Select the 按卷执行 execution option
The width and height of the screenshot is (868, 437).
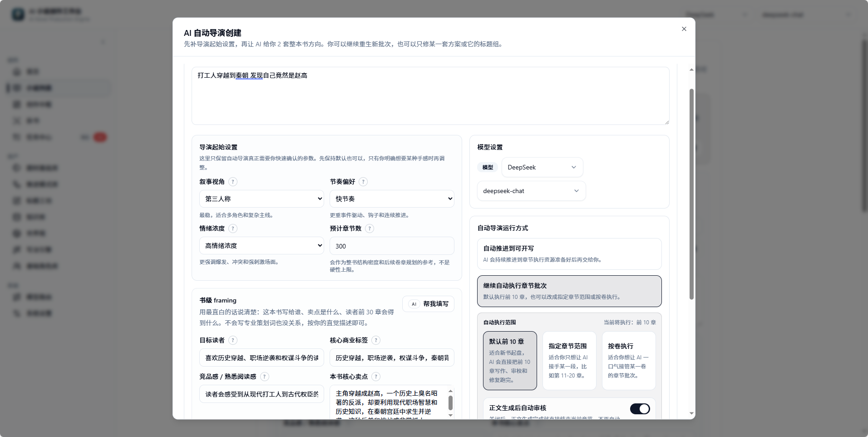[x=628, y=361]
